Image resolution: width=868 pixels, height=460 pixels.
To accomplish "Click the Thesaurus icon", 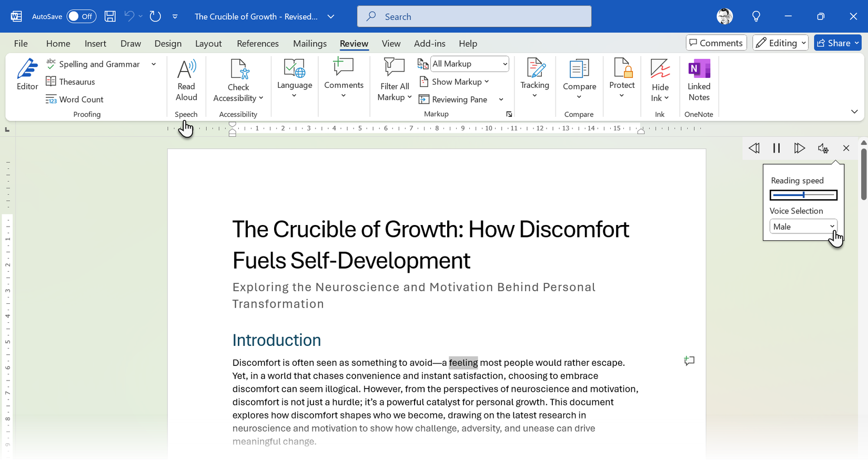I will pyautogui.click(x=51, y=81).
